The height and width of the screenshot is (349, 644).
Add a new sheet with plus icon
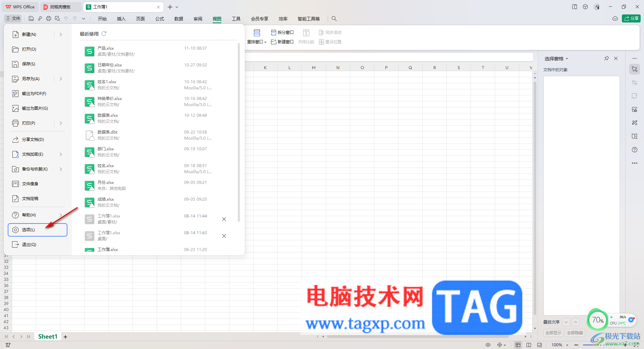pyautogui.click(x=65, y=337)
